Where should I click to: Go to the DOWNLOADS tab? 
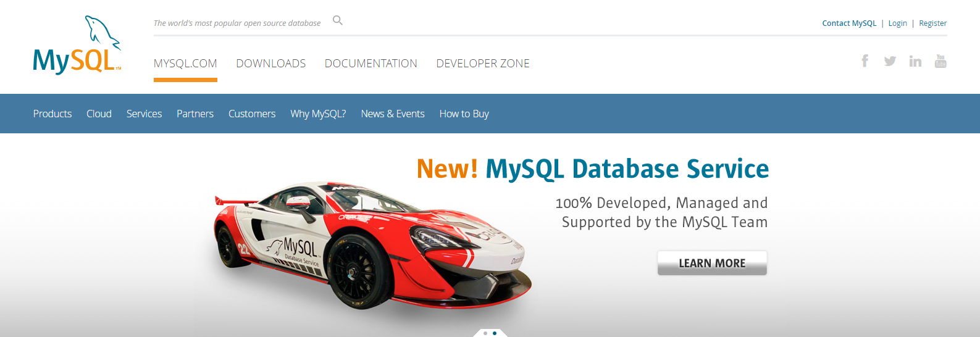point(271,64)
